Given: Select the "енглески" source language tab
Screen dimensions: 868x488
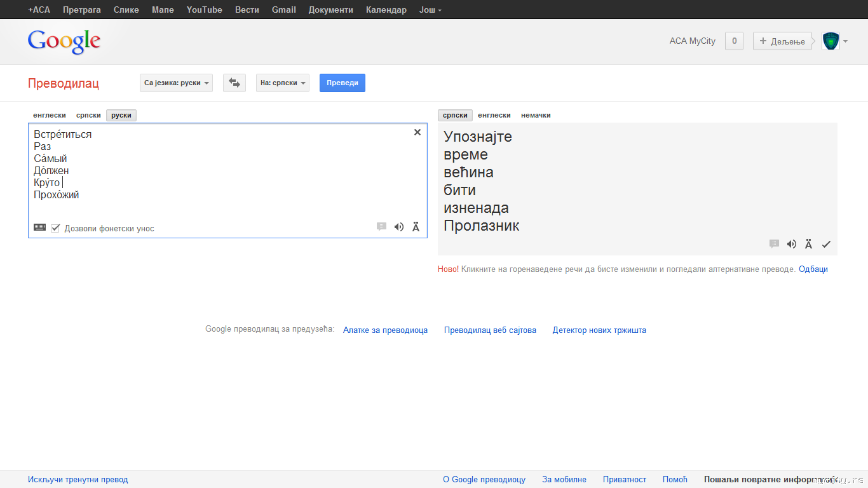Looking at the screenshot, I should 50,115.
